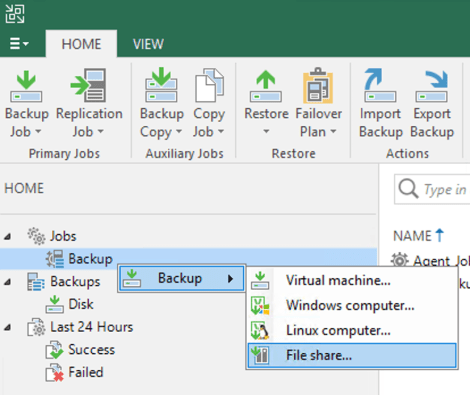Click the Failed red cross icon
Screen dimensions: 470x395
54,373
